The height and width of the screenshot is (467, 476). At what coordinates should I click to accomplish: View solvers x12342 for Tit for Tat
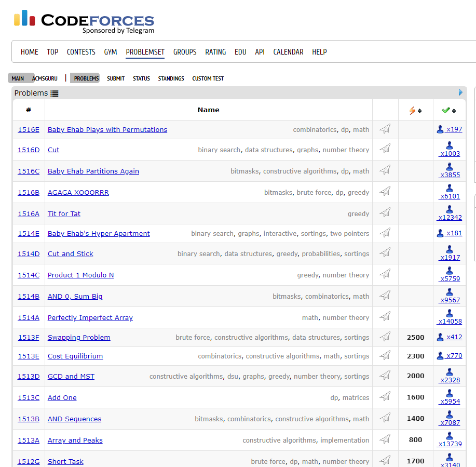(x=450, y=214)
